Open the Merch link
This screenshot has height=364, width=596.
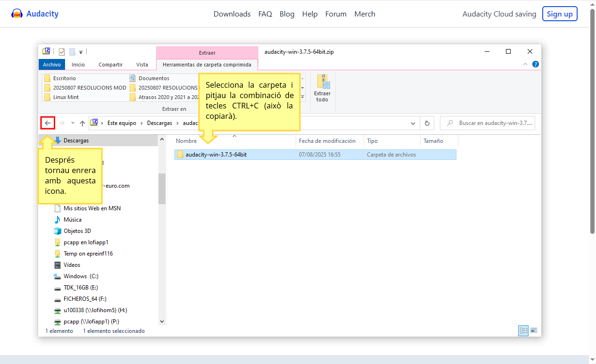pyautogui.click(x=364, y=14)
